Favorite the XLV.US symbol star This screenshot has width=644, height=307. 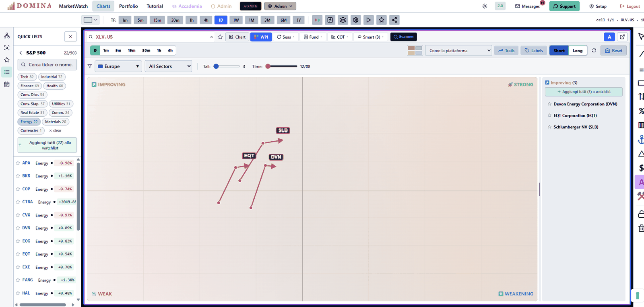[x=220, y=37]
